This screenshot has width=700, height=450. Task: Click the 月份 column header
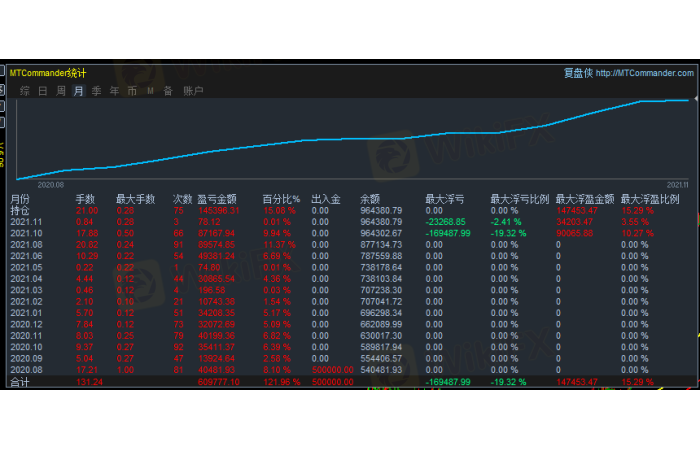(20, 200)
